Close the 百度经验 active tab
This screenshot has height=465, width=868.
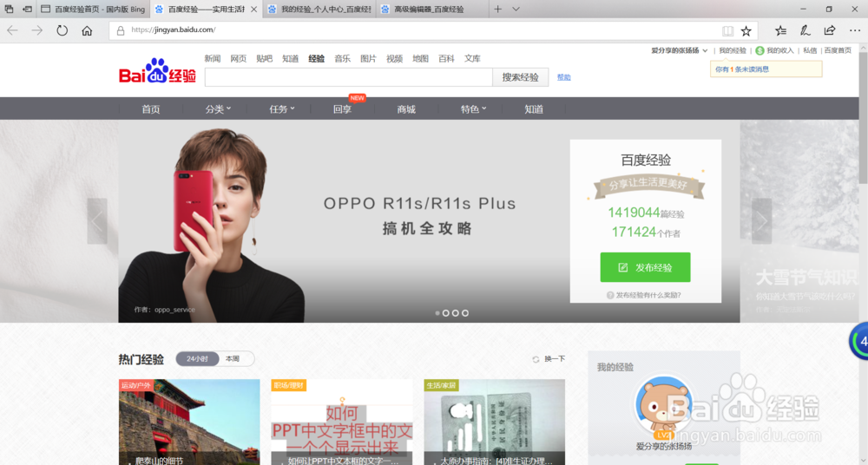[253, 10]
